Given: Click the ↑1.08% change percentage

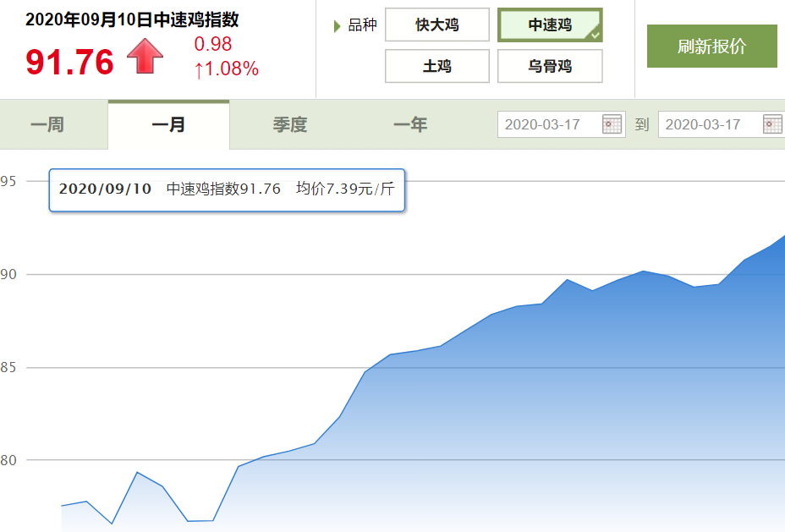Looking at the screenshot, I should (x=227, y=69).
